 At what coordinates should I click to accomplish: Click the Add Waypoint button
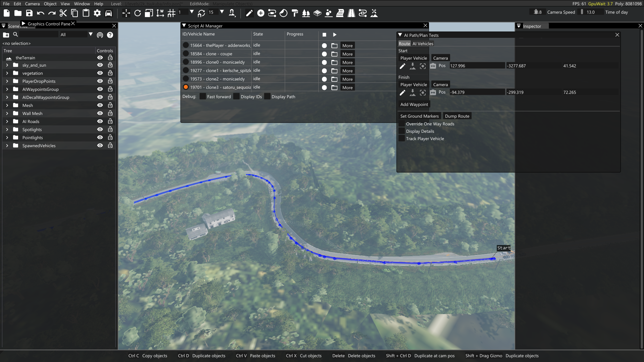[x=414, y=104]
